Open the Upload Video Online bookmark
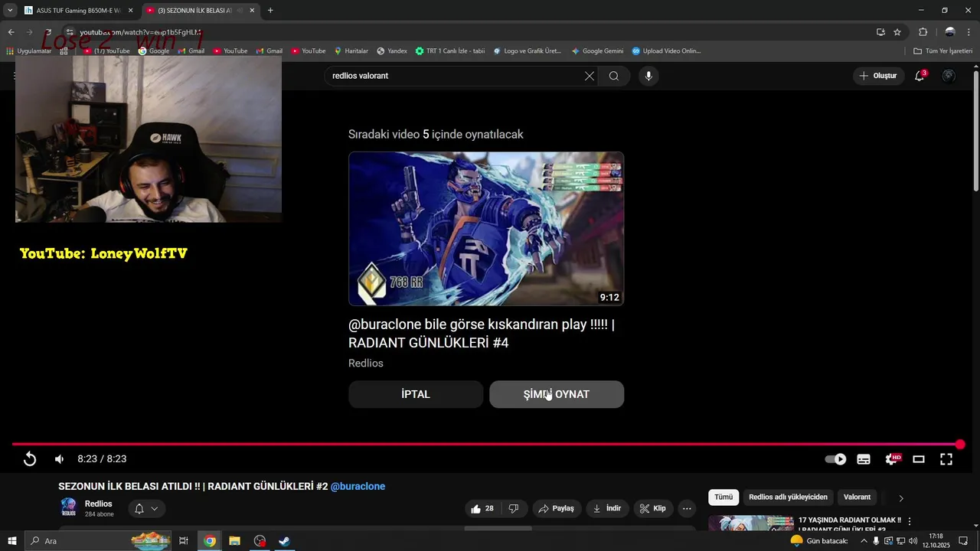980x551 pixels. coord(666,51)
